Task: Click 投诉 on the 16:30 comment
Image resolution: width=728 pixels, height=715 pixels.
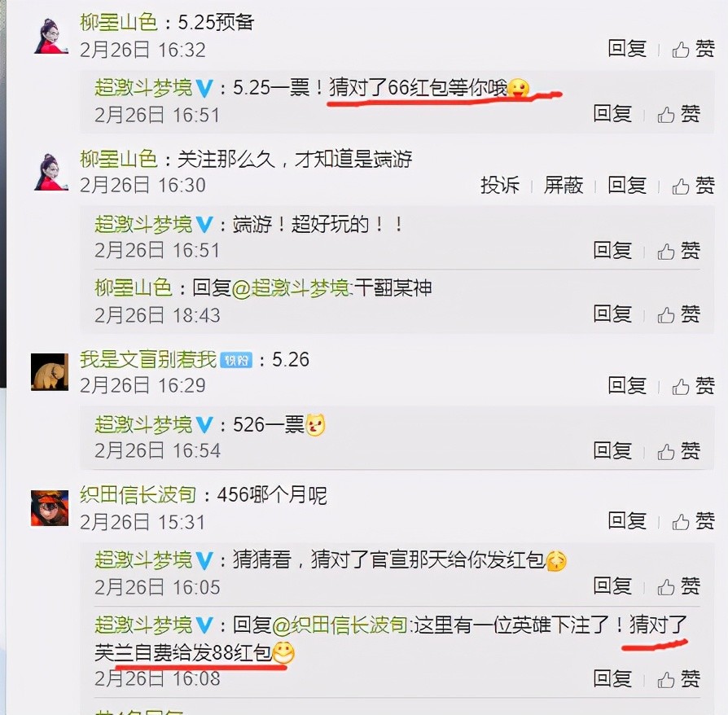Action: coord(500,185)
